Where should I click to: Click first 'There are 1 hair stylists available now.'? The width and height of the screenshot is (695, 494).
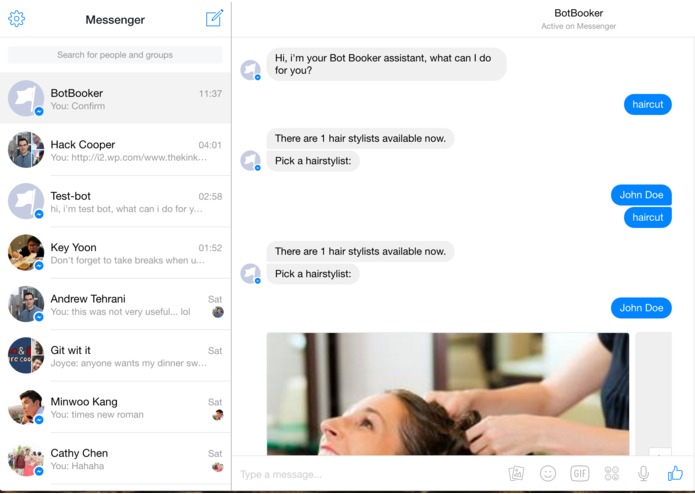pyautogui.click(x=360, y=138)
